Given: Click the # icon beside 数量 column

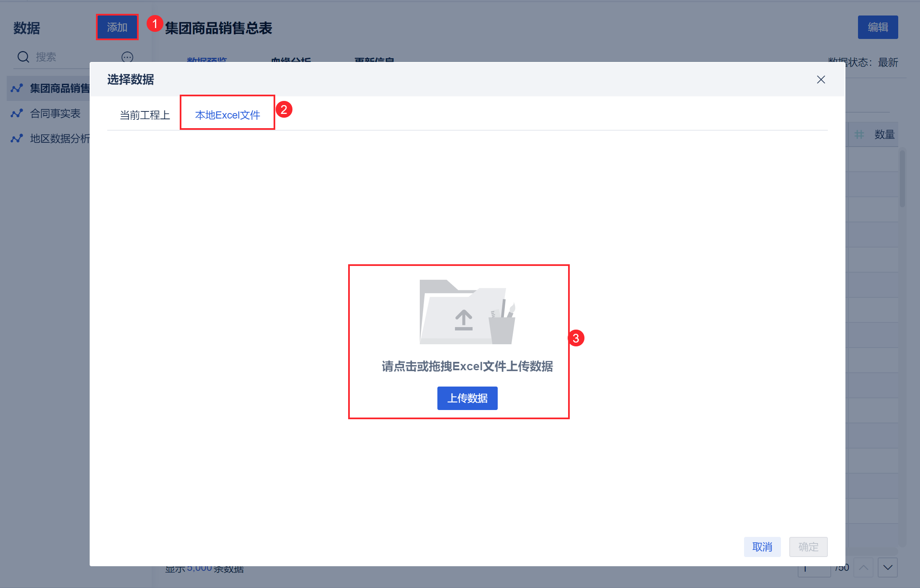Looking at the screenshot, I should [x=859, y=134].
